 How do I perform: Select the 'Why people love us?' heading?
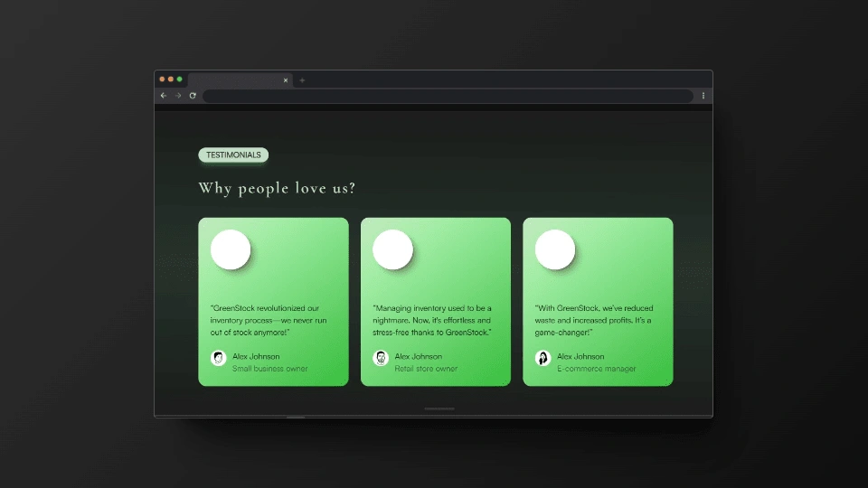(x=277, y=189)
